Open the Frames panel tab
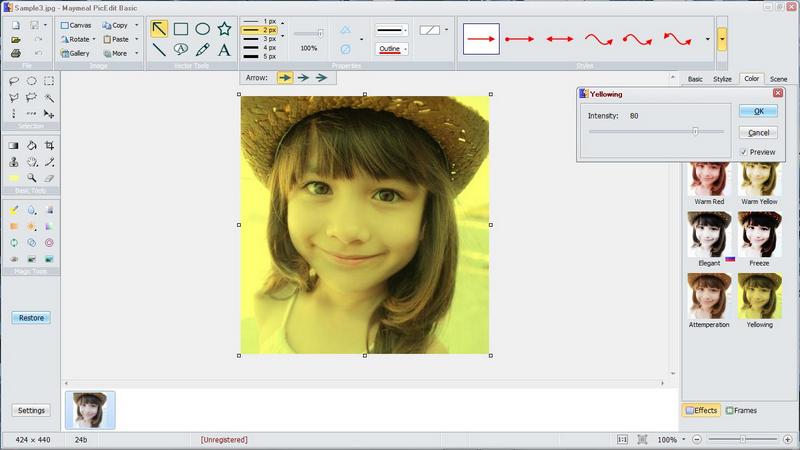 pyautogui.click(x=741, y=410)
